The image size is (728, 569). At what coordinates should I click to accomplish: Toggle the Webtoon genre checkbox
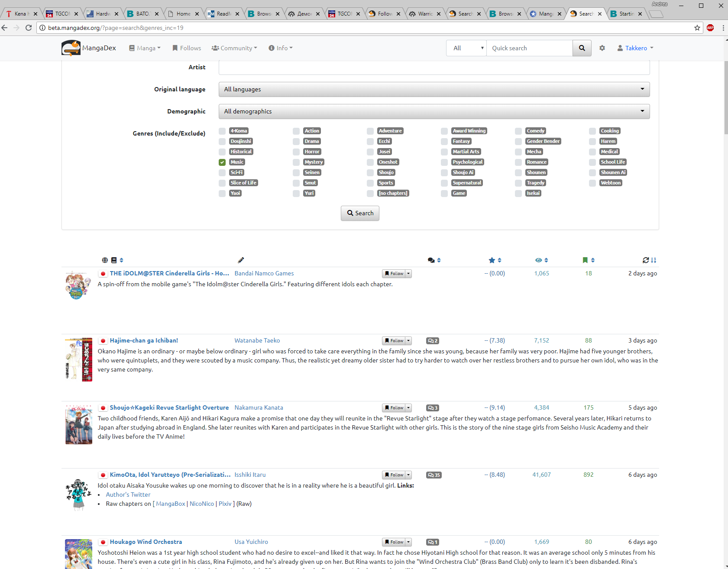pyautogui.click(x=592, y=183)
